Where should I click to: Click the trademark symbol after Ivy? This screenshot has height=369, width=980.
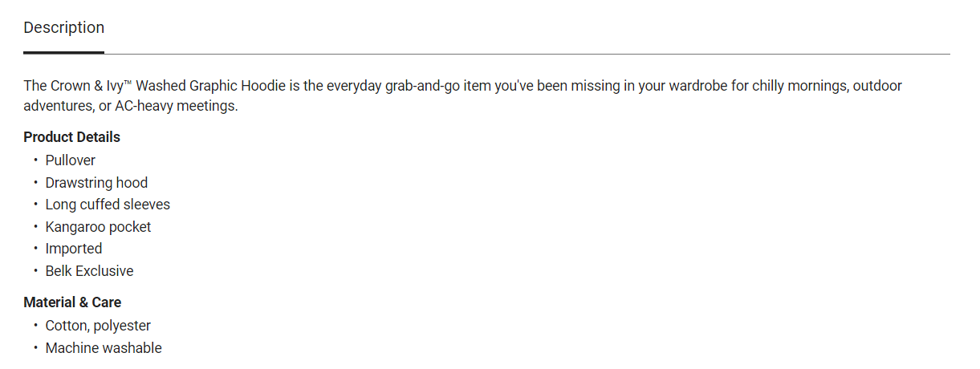(127, 83)
